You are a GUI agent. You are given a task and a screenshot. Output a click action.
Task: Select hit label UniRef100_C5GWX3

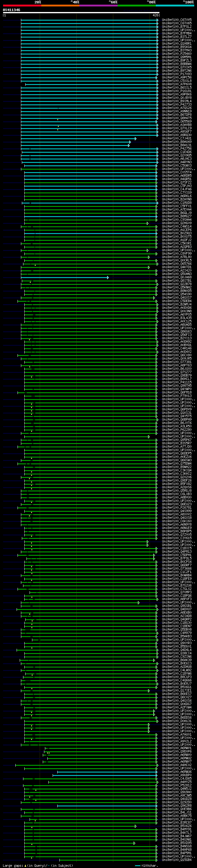pos(177,165)
